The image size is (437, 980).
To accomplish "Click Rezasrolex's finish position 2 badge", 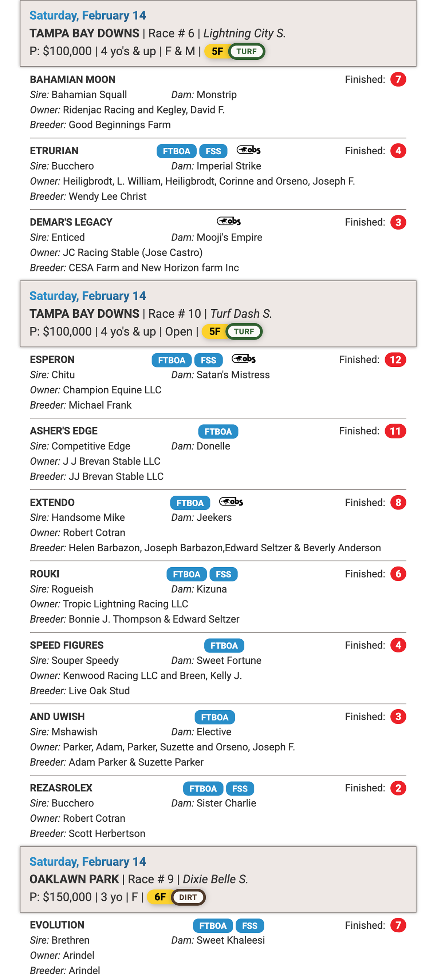I will (398, 788).
